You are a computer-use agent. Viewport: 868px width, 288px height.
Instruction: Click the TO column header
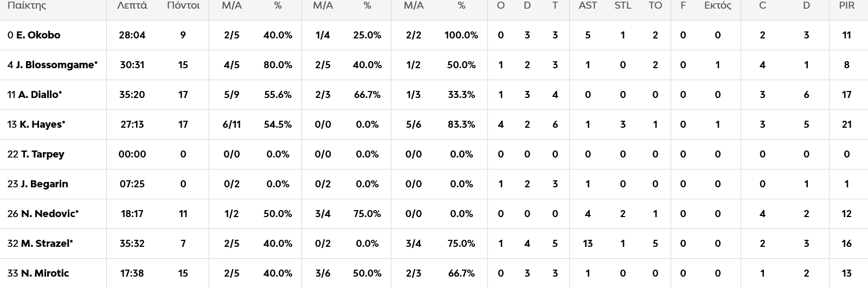(655, 6)
